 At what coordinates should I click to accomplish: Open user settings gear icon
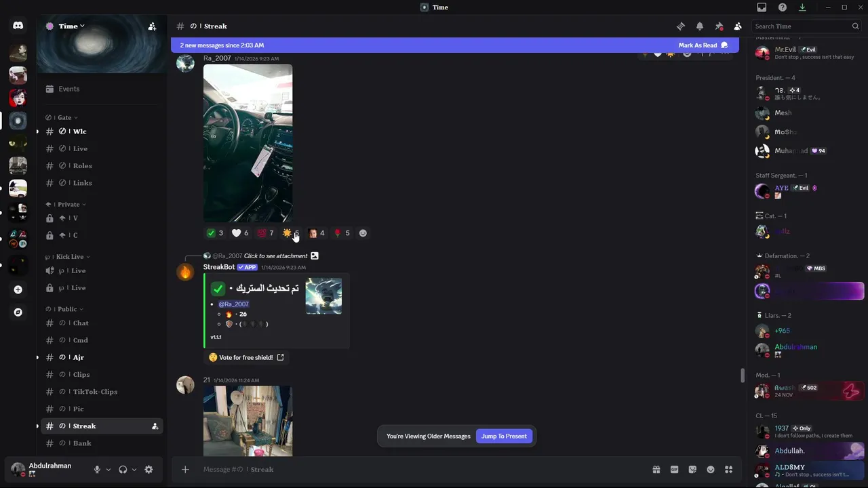tap(149, 469)
